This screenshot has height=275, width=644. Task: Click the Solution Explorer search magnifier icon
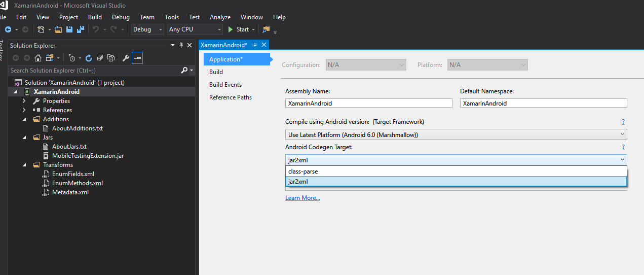click(184, 71)
